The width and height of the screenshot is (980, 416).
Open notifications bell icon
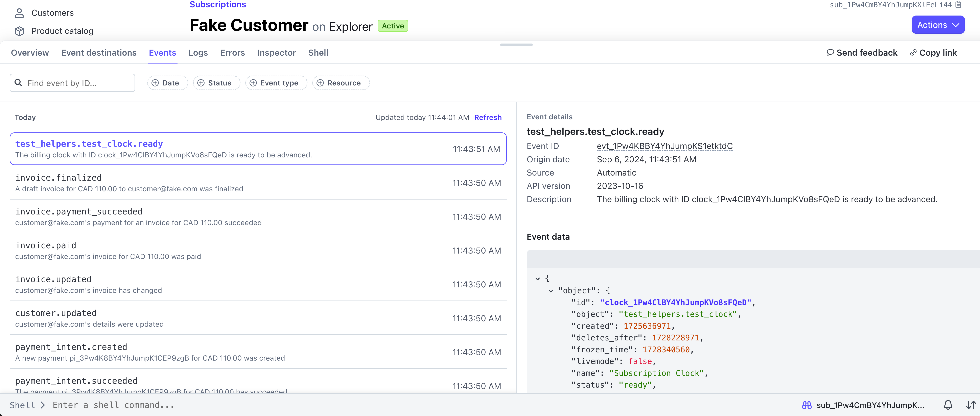pos(948,405)
